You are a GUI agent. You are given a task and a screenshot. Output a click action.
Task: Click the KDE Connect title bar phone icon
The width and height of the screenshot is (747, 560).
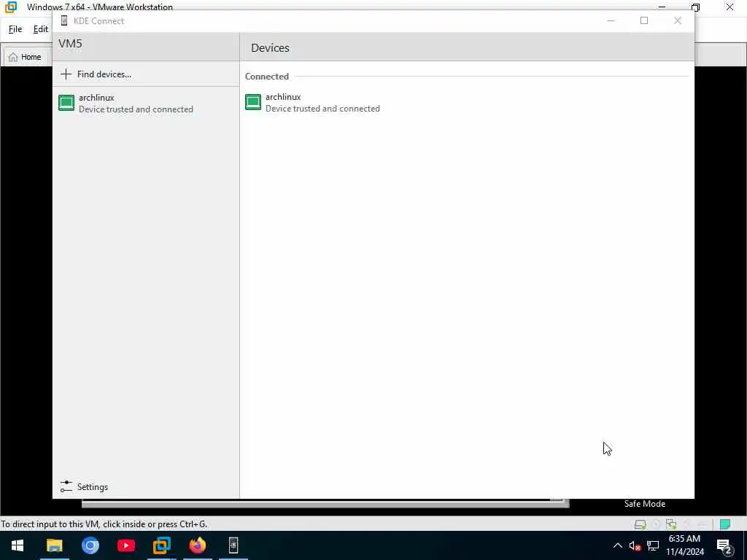tap(64, 20)
